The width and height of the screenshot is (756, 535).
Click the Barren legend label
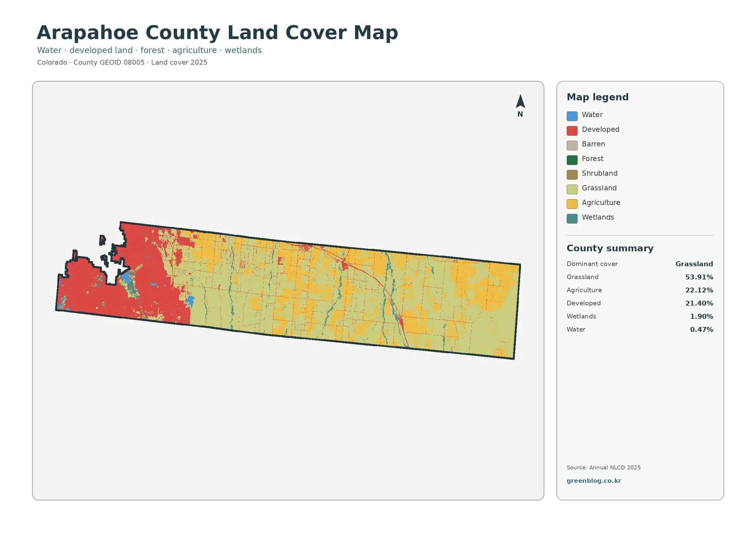tap(593, 144)
